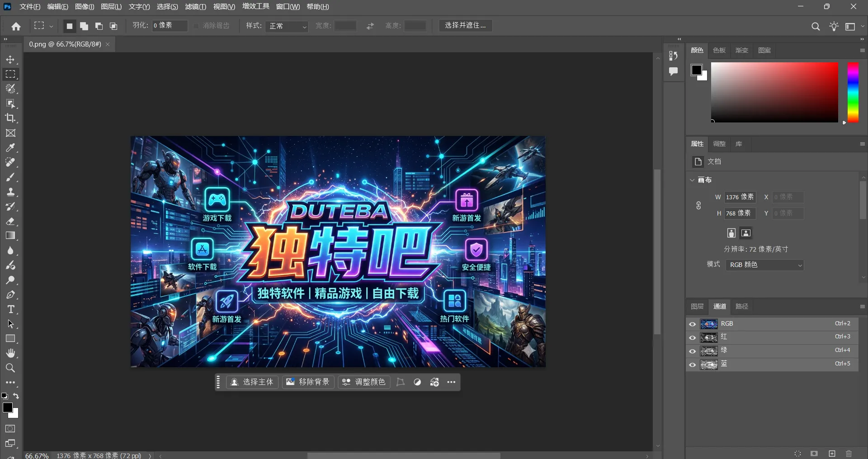Screen dimensions: 868x459
Task: Select the Spot Healing Brush tool
Action: point(11,163)
